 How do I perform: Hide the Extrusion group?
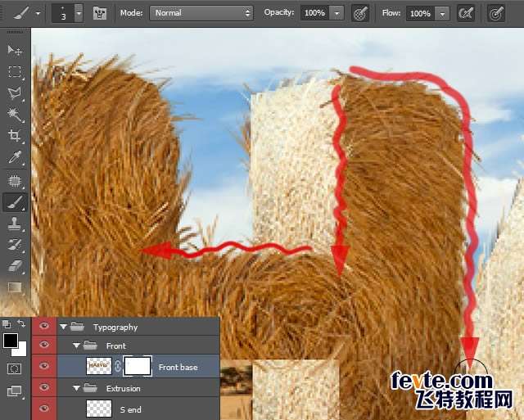[x=44, y=387]
